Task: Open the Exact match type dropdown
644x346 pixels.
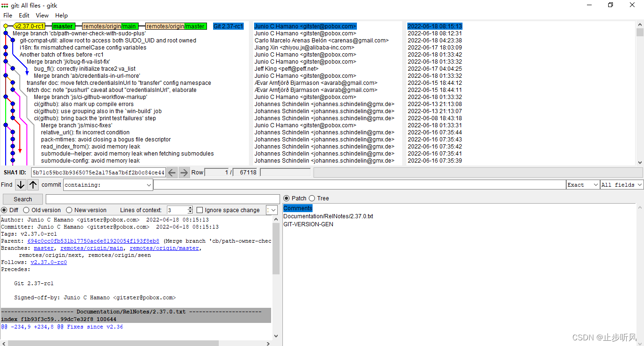Action: 583,185
